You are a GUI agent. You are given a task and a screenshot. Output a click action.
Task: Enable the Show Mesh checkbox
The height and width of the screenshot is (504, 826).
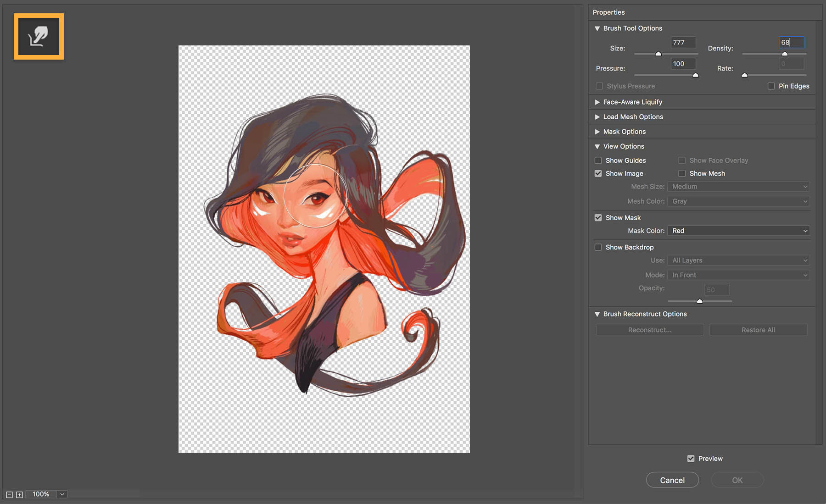pos(682,173)
